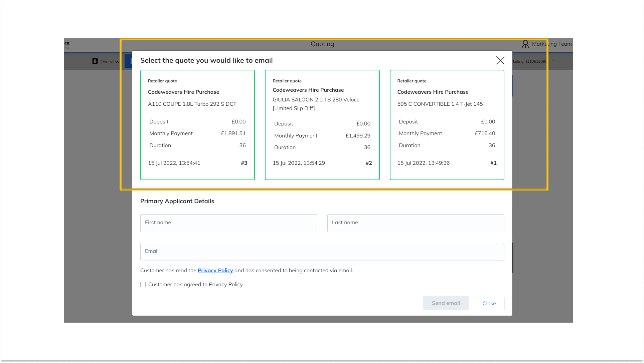Viewport: 644px width, 363px height.
Task: Click the £1,891.51 monthly payment value
Action: click(233, 133)
